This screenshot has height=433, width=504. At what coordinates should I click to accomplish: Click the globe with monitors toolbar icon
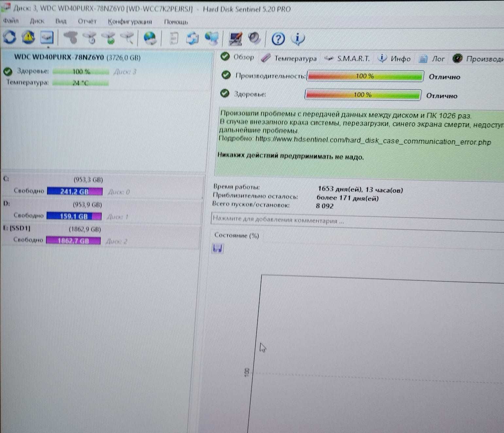tap(212, 38)
